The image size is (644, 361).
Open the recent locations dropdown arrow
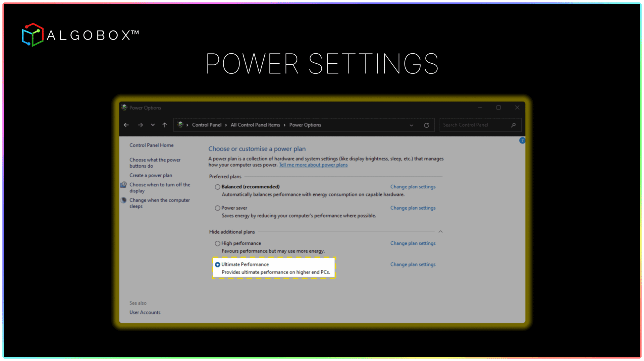click(x=153, y=125)
